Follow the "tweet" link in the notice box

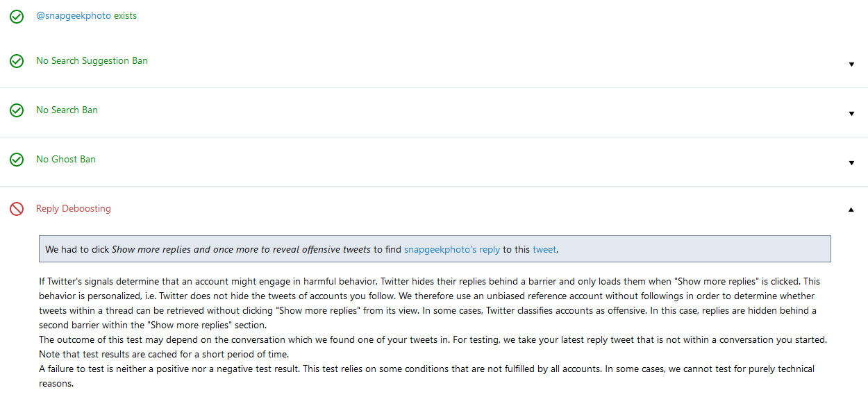click(x=544, y=249)
